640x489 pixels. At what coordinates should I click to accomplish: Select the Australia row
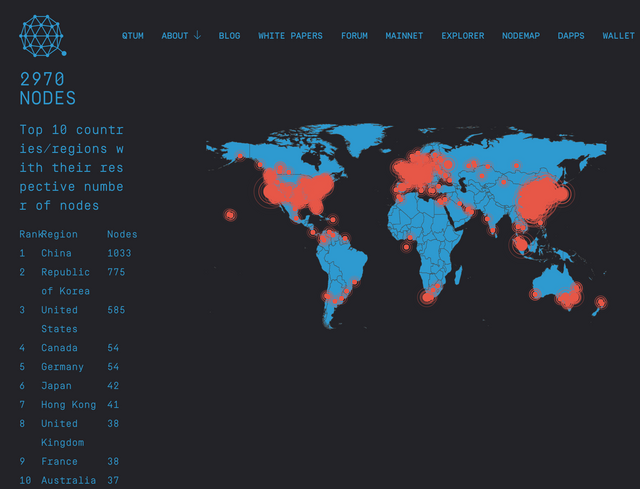69,480
